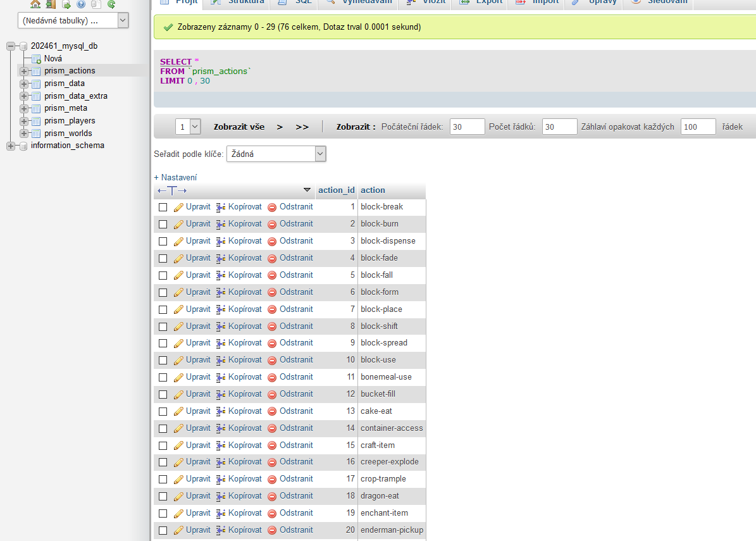The width and height of the screenshot is (756, 541).
Task: Click the '+ Nastavení' options link
Action: pyautogui.click(x=175, y=178)
